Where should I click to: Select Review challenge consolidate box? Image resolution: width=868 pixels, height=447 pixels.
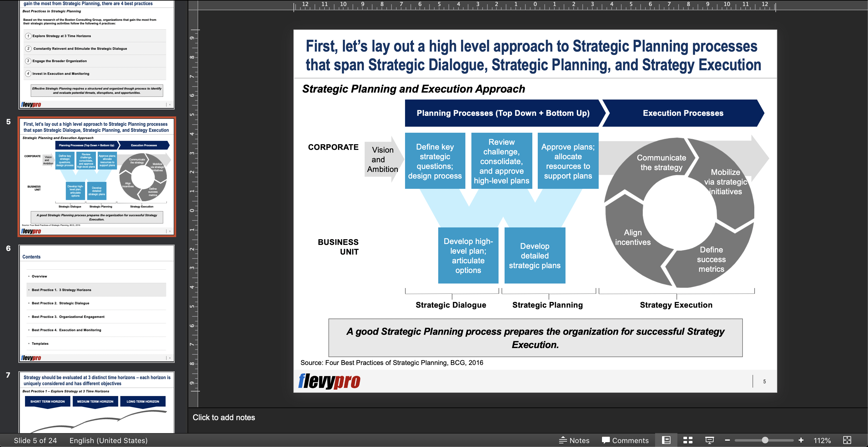(501, 161)
